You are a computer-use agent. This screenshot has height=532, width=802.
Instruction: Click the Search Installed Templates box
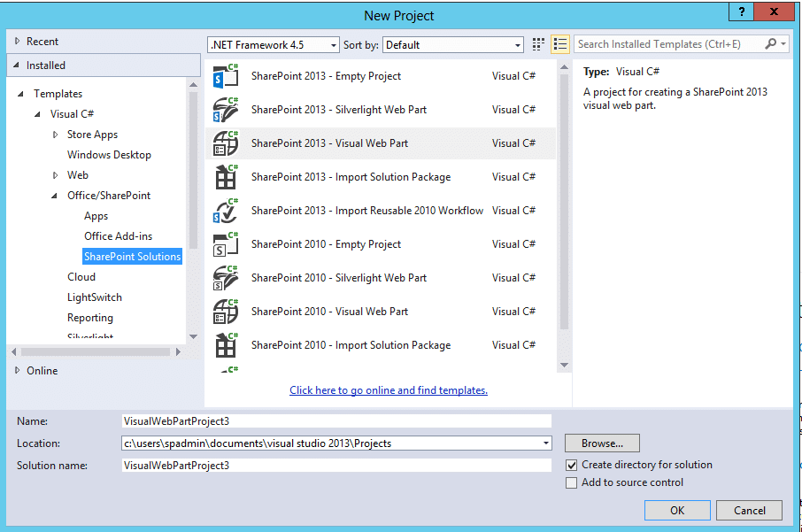[669, 44]
